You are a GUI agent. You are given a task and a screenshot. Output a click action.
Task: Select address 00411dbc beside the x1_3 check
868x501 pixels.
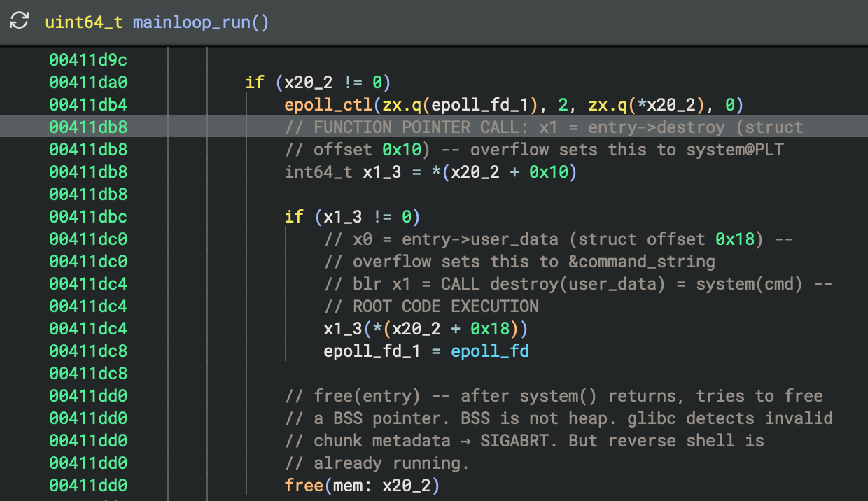tap(88, 217)
